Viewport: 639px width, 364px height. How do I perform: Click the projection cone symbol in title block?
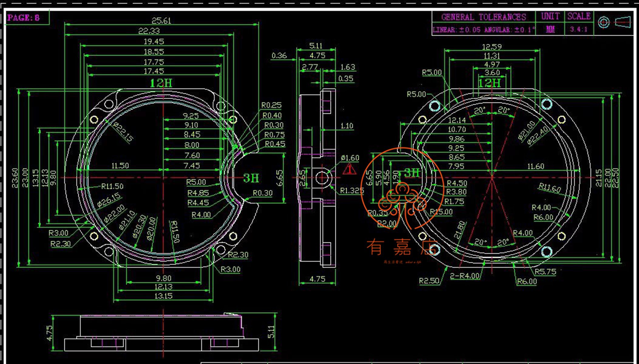point(623,22)
